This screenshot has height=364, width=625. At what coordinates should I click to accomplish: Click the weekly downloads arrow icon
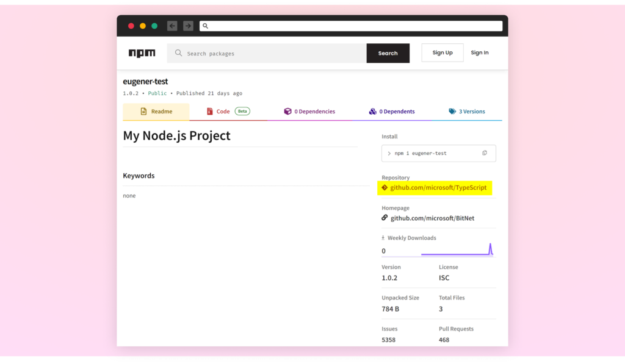383,238
